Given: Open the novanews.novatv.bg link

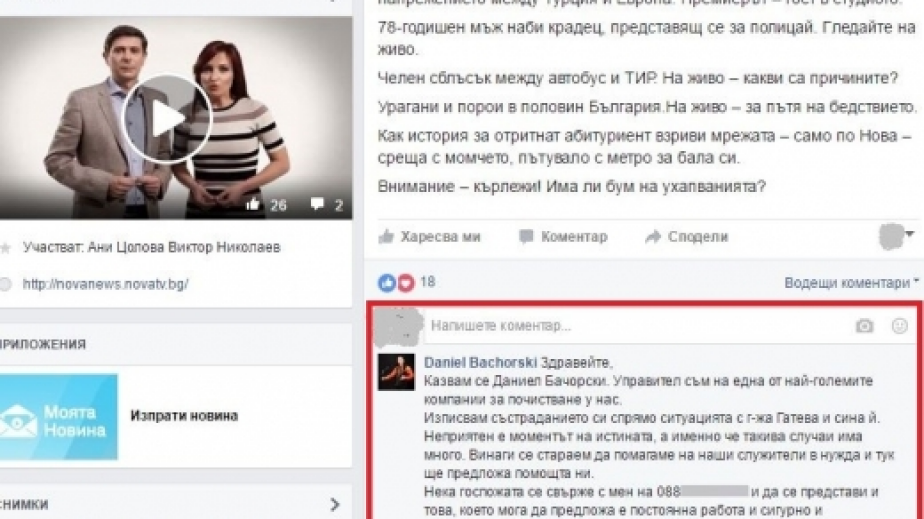Looking at the screenshot, I should pos(105,285).
